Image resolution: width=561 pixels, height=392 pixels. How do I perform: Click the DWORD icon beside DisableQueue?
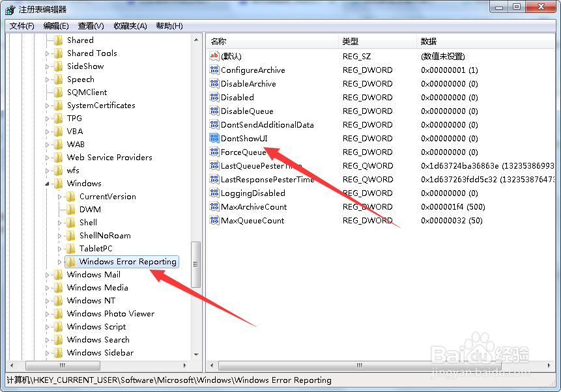pos(214,111)
